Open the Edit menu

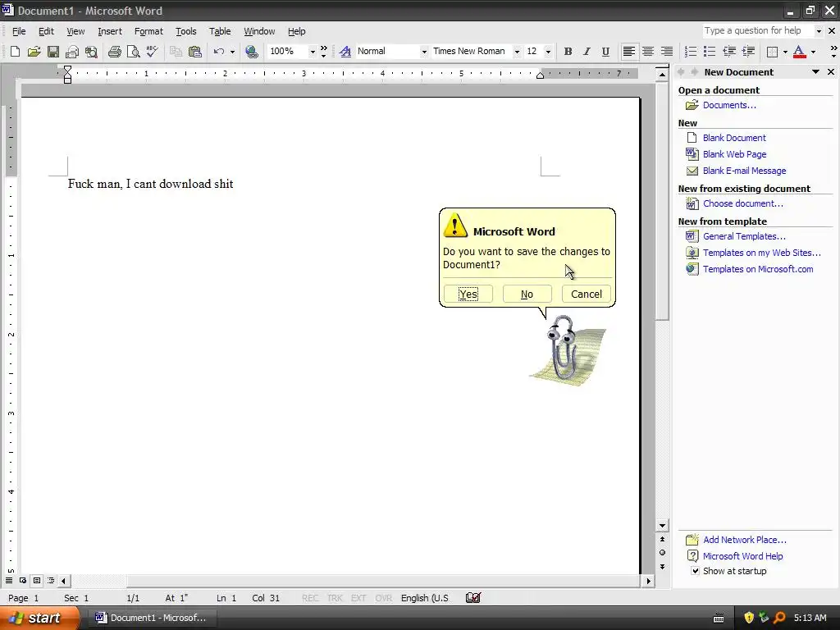point(46,31)
